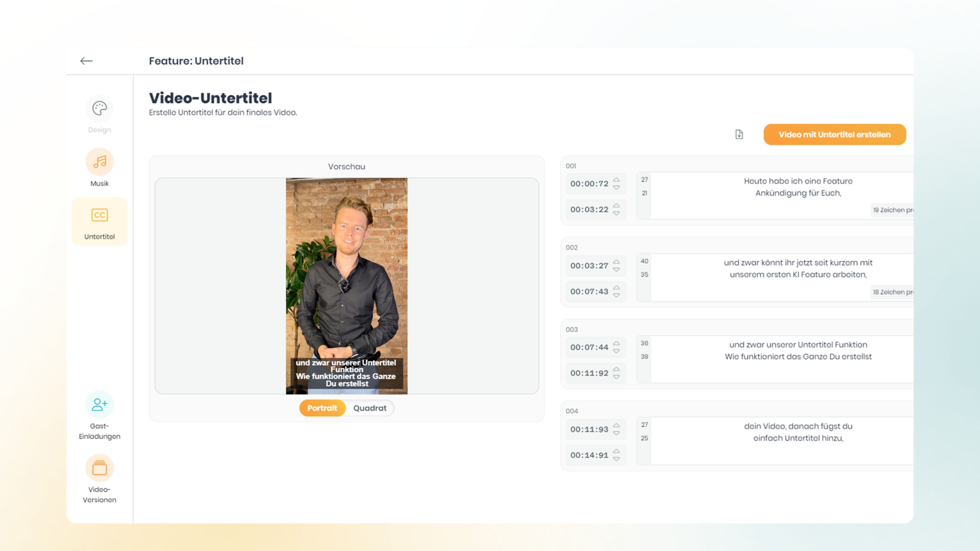980x551 pixels.
Task: Decrease end time 00:03:22 with down arrow
Action: pos(616,213)
